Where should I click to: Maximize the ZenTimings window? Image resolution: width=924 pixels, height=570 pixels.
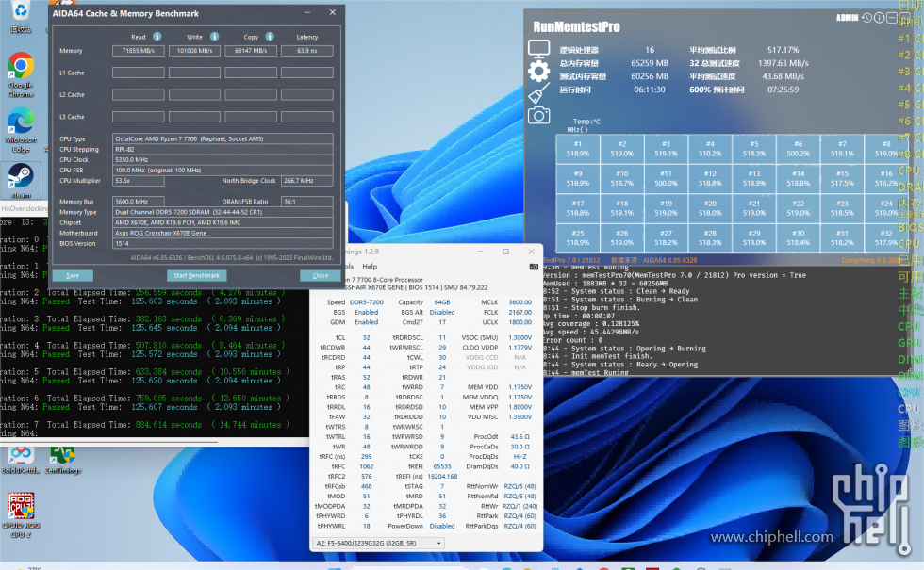tap(505, 252)
